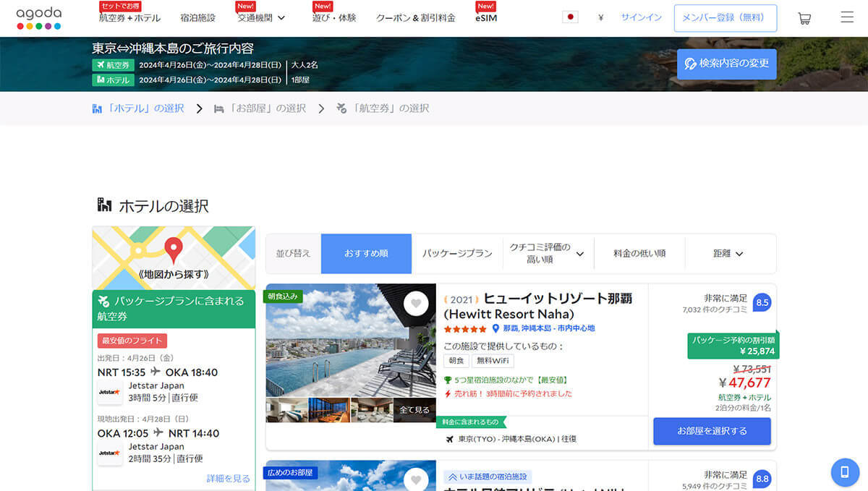Viewport: 868px width, 491px height.
Task: Select the 料金の低い順 sort tab
Action: click(639, 254)
